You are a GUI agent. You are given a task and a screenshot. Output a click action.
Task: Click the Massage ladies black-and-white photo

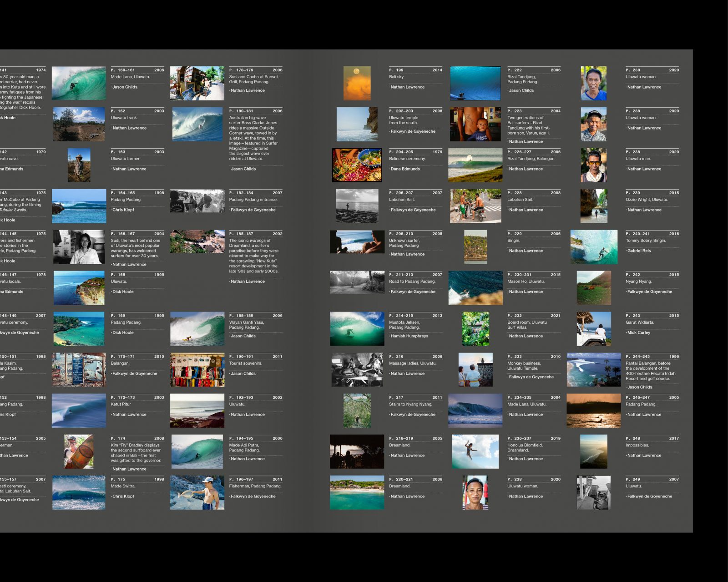click(x=357, y=370)
